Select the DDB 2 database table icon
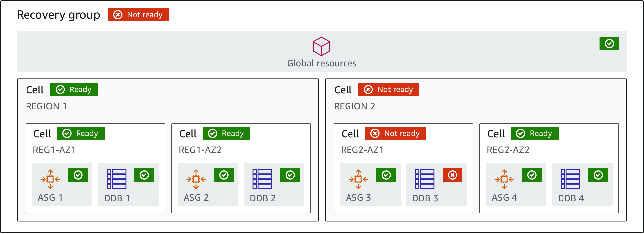644x234 pixels. click(x=262, y=179)
